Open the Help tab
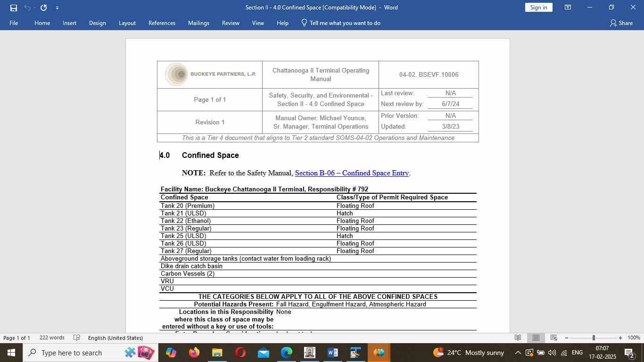This screenshot has width=644, height=362. click(x=282, y=23)
